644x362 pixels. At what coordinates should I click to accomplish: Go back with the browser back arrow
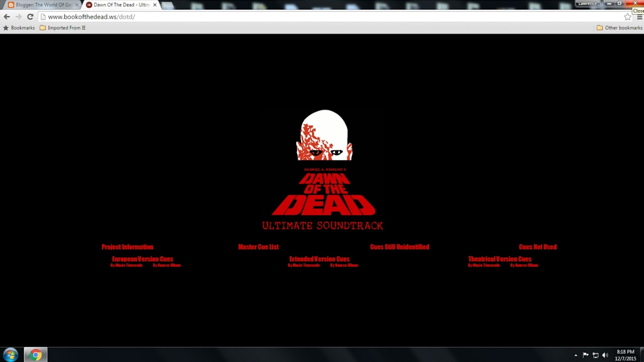coord(7,16)
